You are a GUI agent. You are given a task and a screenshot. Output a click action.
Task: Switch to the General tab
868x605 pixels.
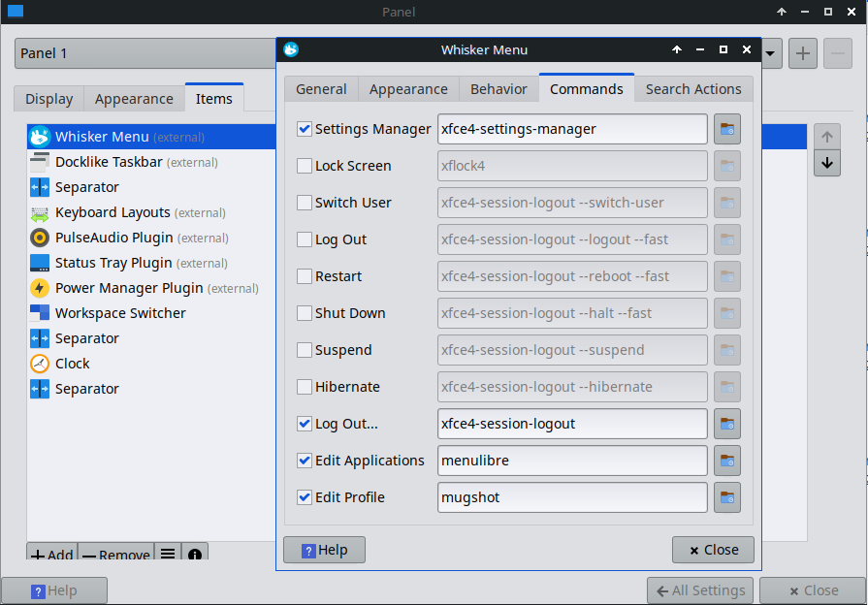click(321, 89)
